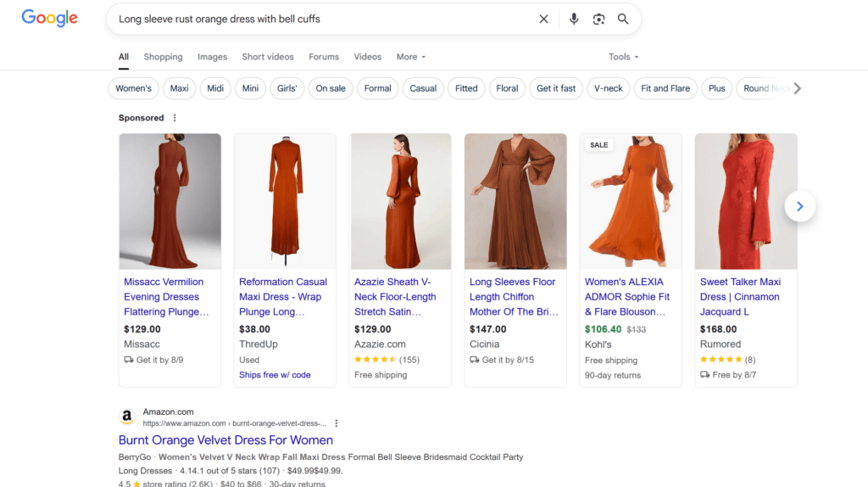This screenshot has height=487, width=868.
Task: Click the Get it by 8/15 delivery text
Action: tap(508, 360)
